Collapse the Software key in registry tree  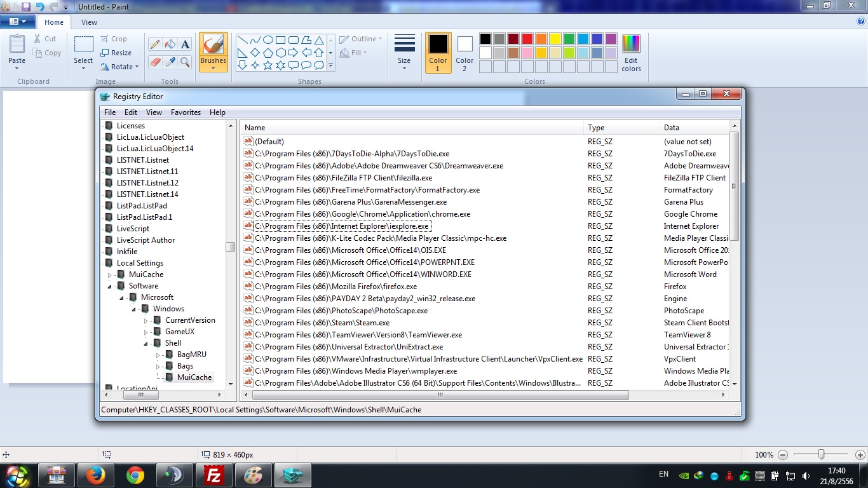110,286
